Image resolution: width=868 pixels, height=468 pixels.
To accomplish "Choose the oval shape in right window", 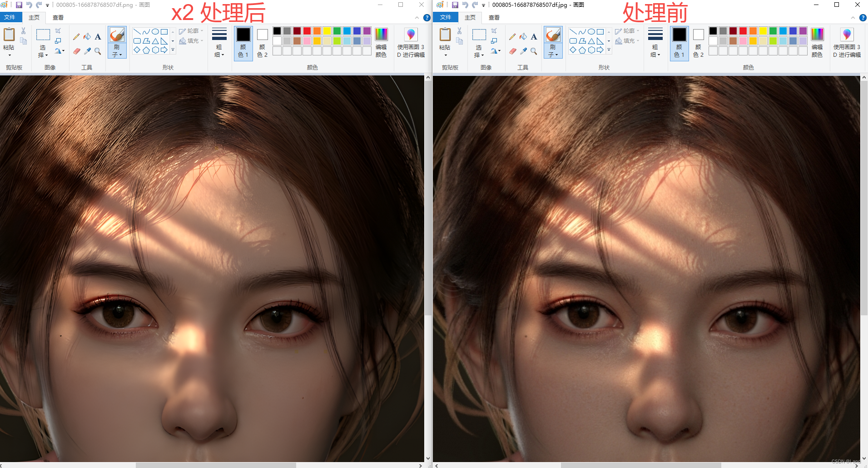I will 591,32.
